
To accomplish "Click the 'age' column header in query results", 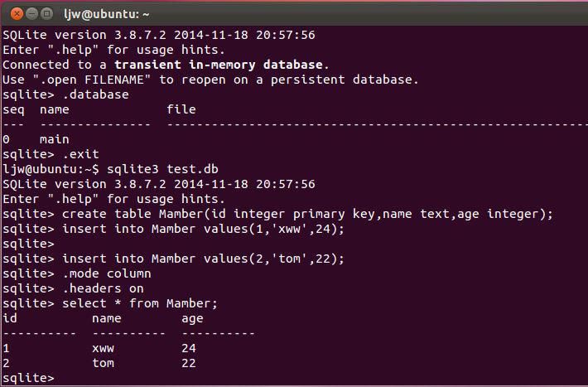I will click(x=192, y=318).
